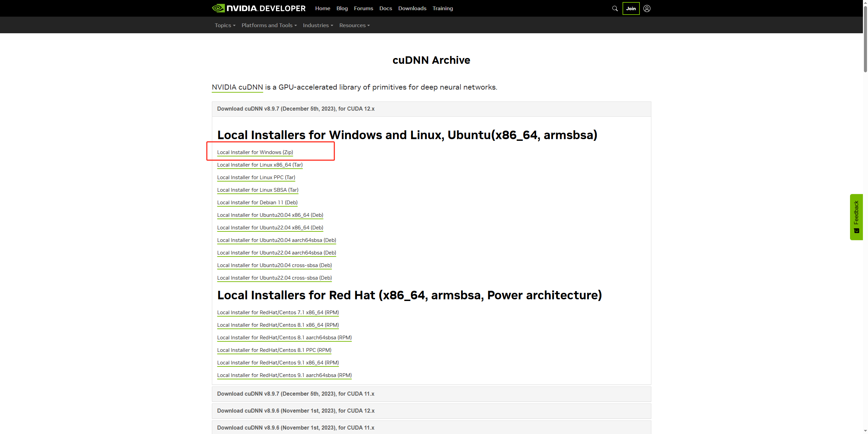This screenshot has width=868, height=434.
Task: Click the scrollbar down arrow
Action: [x=865, y=431]
